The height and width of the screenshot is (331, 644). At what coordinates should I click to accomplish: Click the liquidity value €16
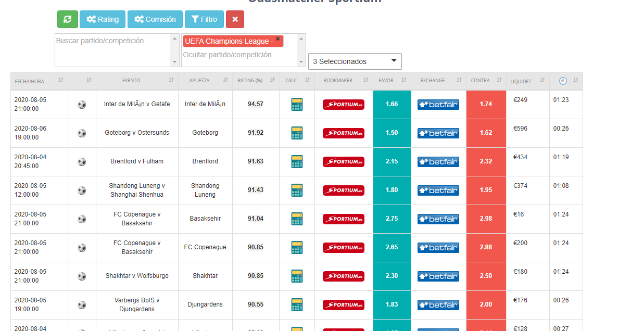(519, 214)
